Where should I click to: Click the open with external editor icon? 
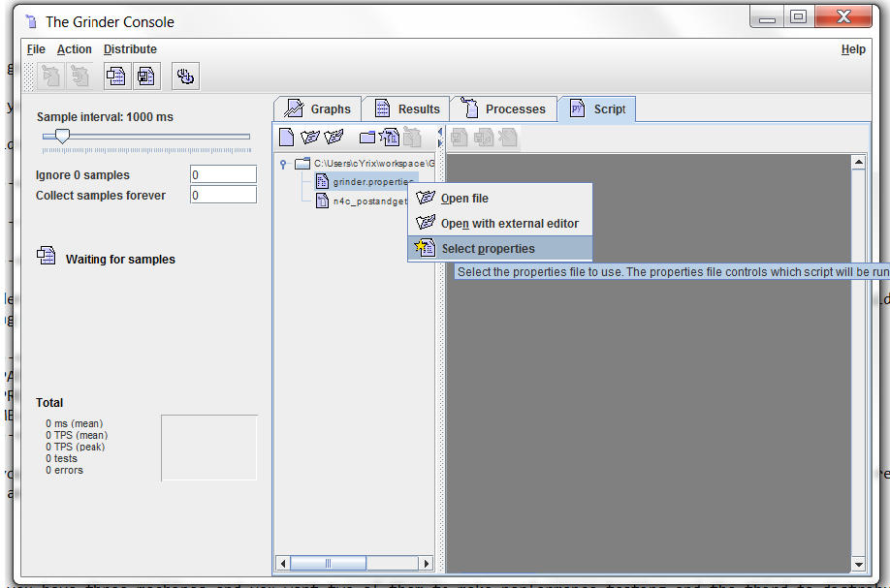coord(334,138)
